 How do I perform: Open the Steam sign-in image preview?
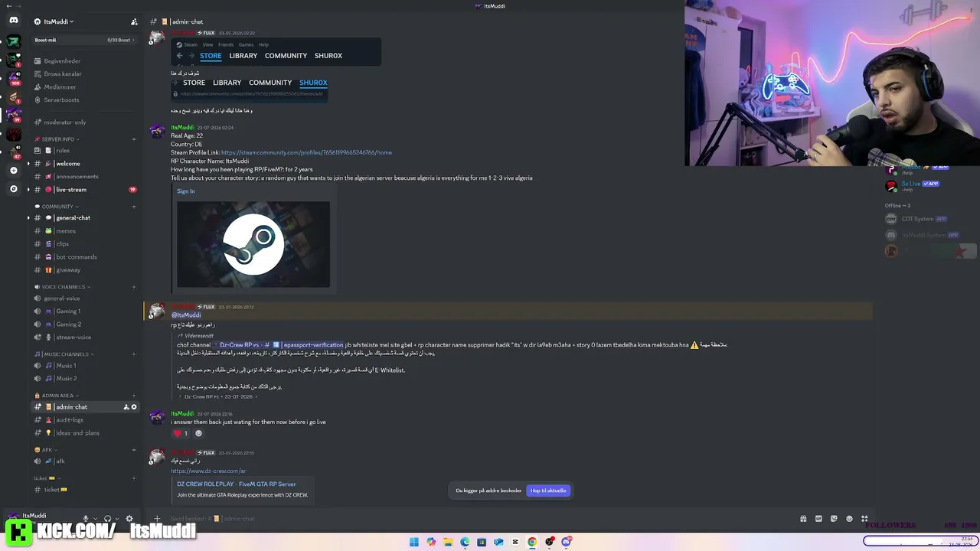(253, 245)
